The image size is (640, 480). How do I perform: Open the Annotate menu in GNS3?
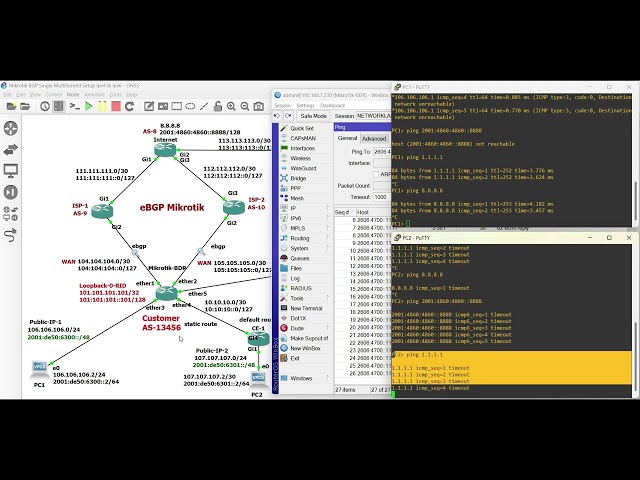tap(94, 95)
